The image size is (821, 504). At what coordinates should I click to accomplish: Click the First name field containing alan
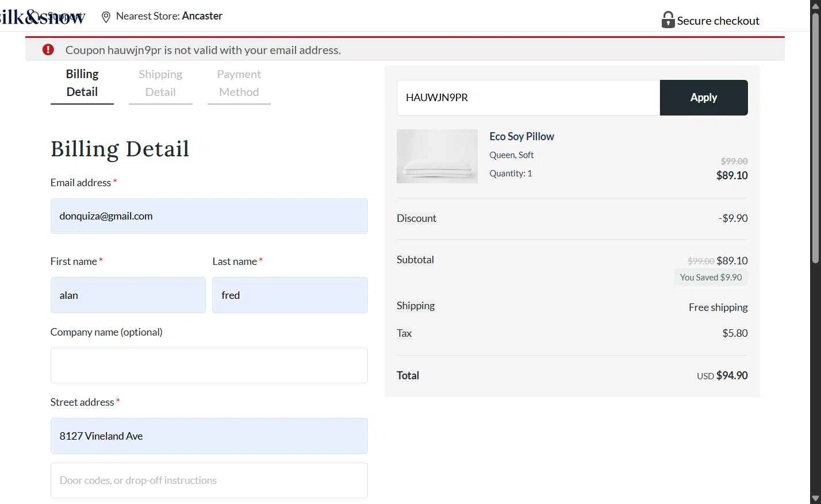click(128, 295)
